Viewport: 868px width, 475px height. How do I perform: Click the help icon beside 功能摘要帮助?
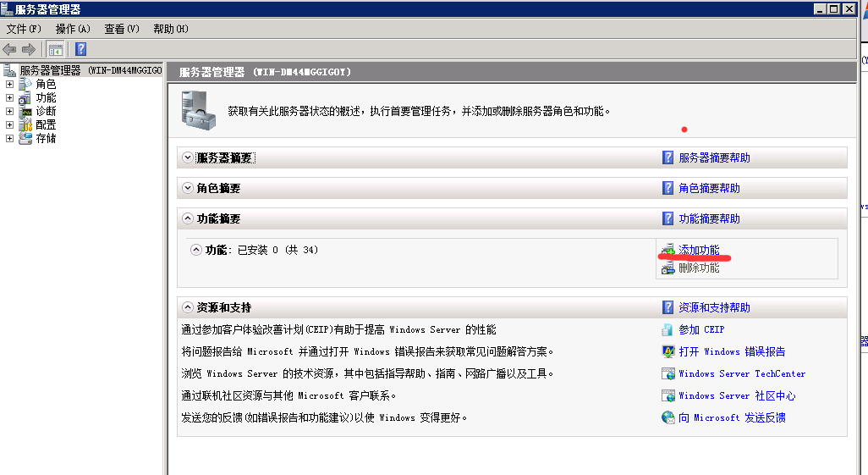pos(668,219)
